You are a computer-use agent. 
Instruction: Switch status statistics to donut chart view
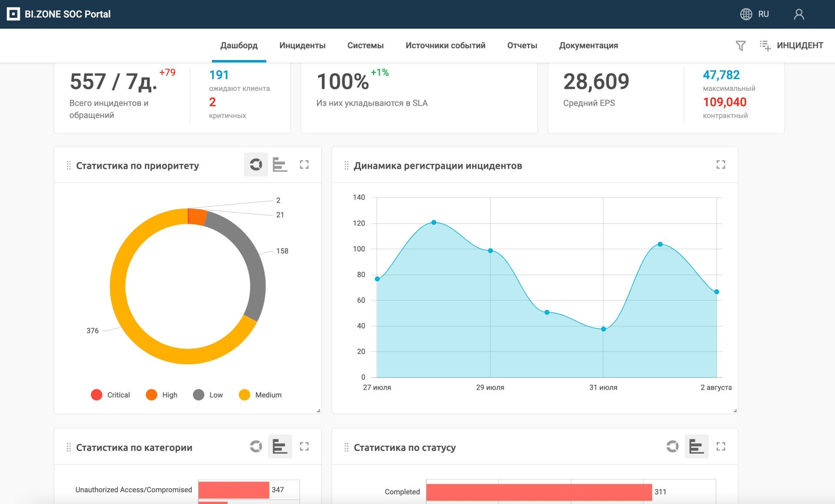tap(672, 447)
